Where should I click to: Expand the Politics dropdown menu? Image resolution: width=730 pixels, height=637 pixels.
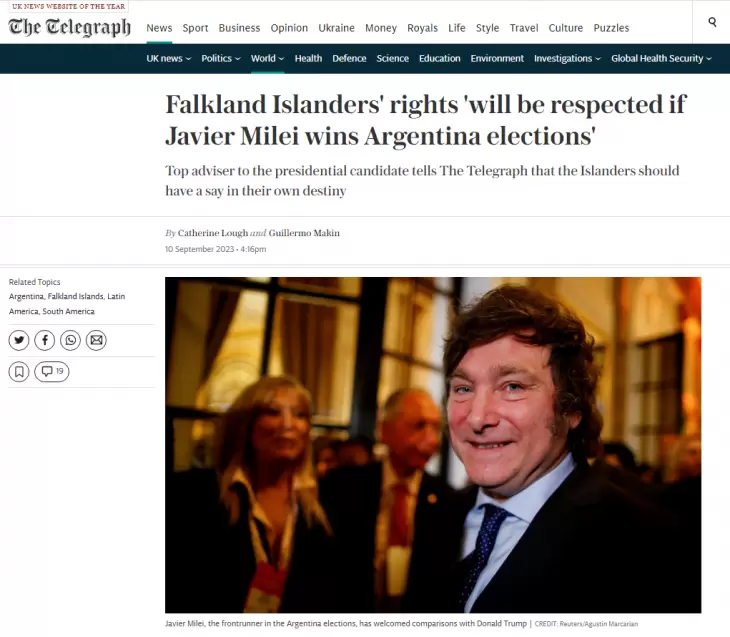click(x=221, y=59)
